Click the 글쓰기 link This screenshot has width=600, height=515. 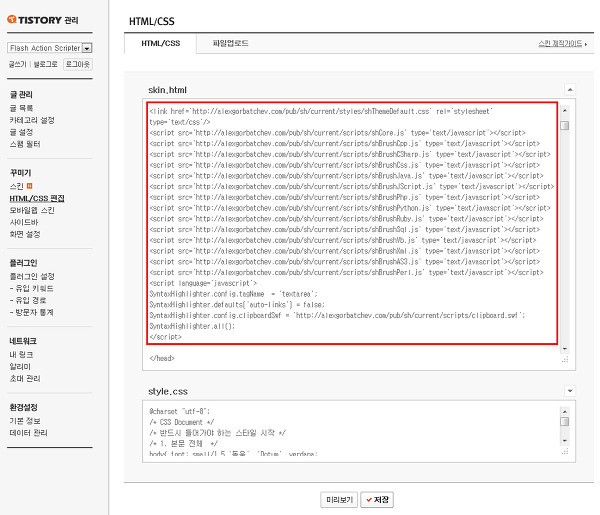click(x=18, y=64)
